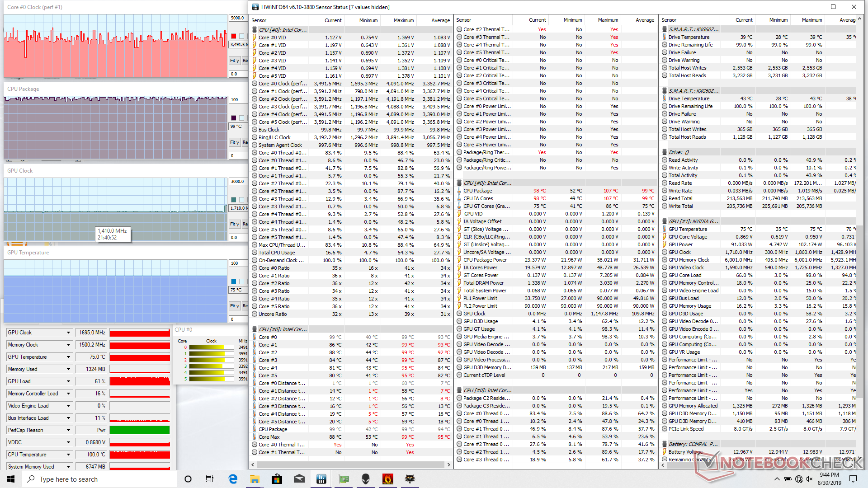
Task: Click the vertical scrollbar up arrow at right edge
Action: (x=859, y=19)
